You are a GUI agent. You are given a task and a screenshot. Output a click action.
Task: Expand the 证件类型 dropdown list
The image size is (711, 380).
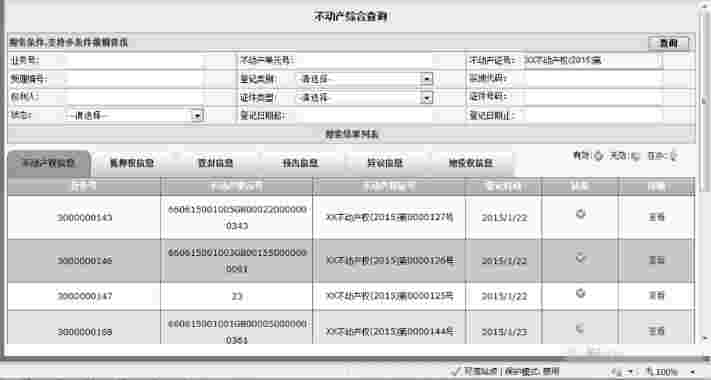[426, 97]
